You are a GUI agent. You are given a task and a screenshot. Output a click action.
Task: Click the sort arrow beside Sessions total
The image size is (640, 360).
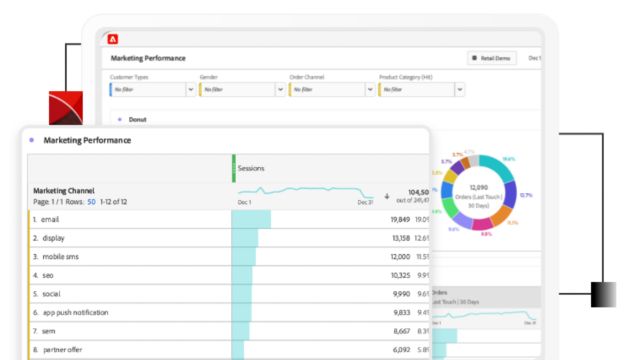click(387, 196)
